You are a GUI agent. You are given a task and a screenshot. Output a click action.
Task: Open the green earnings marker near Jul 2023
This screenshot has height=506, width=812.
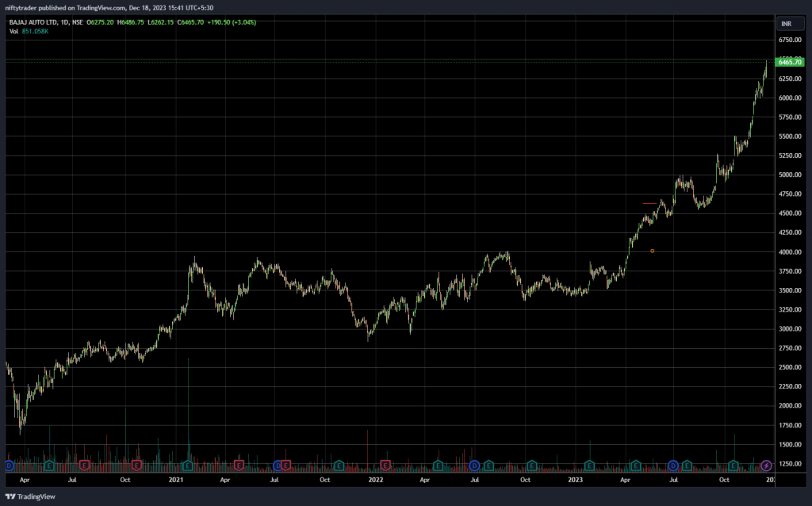pos(688,466)
